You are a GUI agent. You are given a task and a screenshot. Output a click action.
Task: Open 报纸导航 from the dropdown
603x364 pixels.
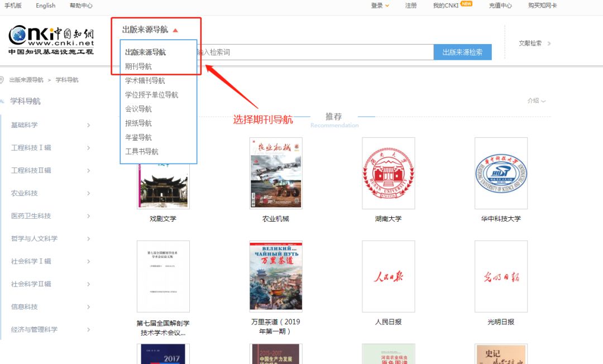138,123
